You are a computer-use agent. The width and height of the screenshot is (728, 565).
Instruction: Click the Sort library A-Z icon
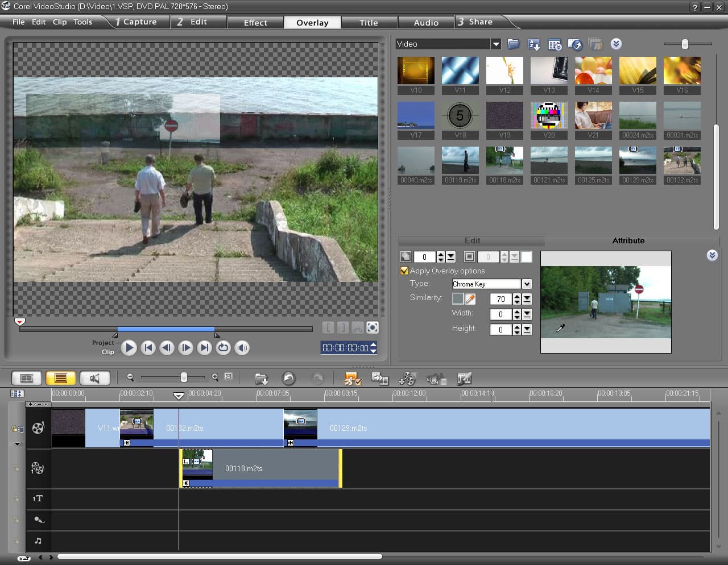[533, 44]
